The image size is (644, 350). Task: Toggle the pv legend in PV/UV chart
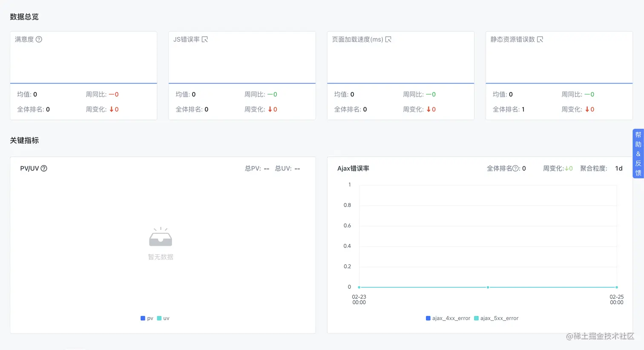147,318
